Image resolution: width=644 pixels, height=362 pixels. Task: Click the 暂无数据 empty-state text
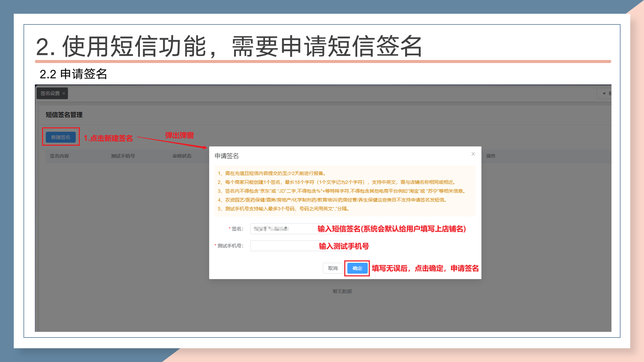click(x=342, y=291)
